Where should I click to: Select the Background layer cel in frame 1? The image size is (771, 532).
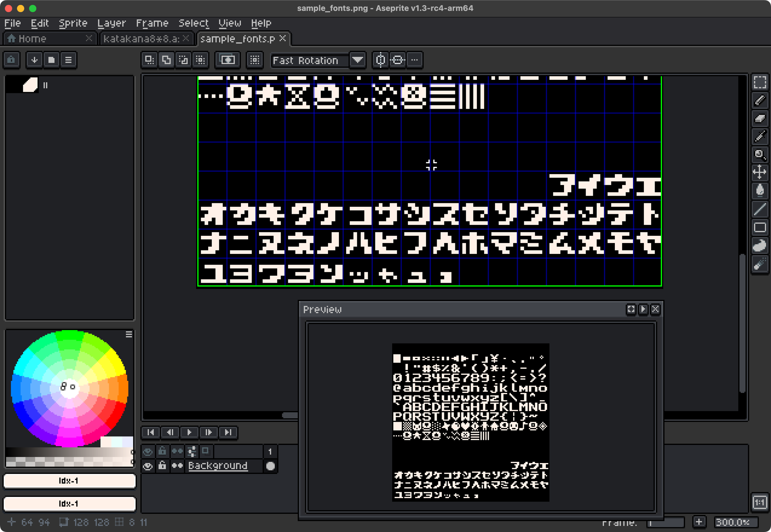[x=270, y=466]
